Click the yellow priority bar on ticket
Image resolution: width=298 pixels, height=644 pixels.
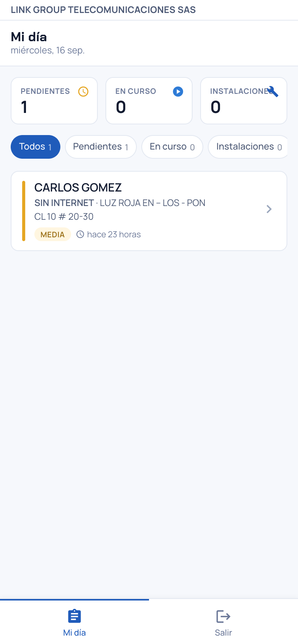pos(24,211)
